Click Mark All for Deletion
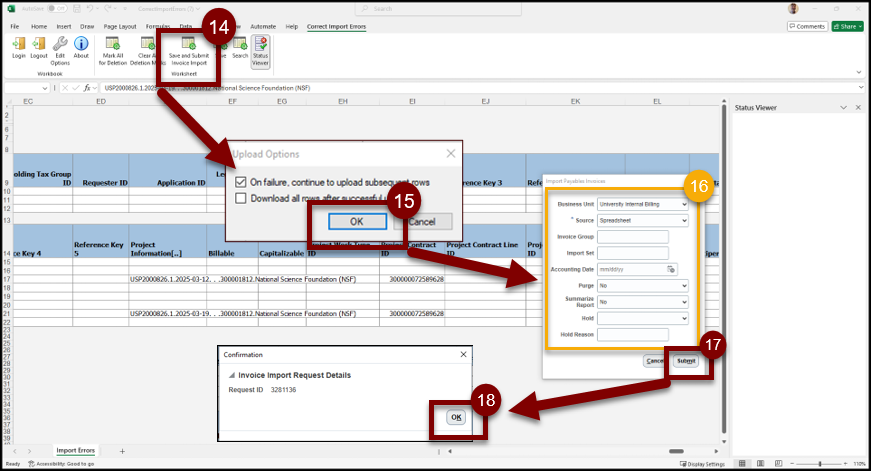The image size is (872, 472). [113, 48]
